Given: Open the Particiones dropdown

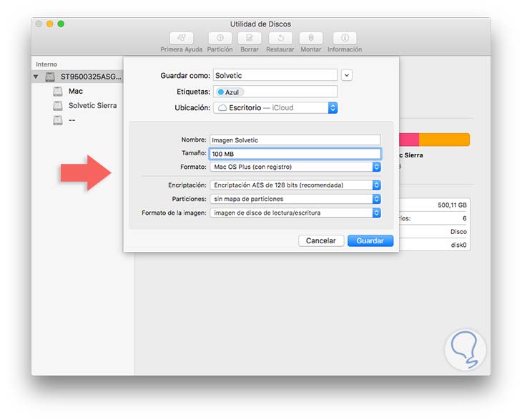Looking at the screenshot, I should [295, 199].
